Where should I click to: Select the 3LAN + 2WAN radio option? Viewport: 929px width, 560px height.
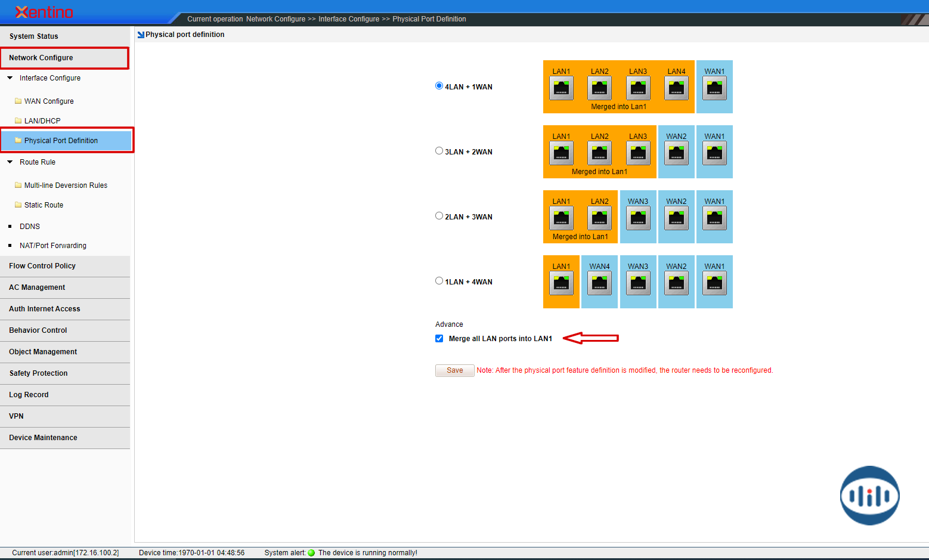(x=439, y=151)
